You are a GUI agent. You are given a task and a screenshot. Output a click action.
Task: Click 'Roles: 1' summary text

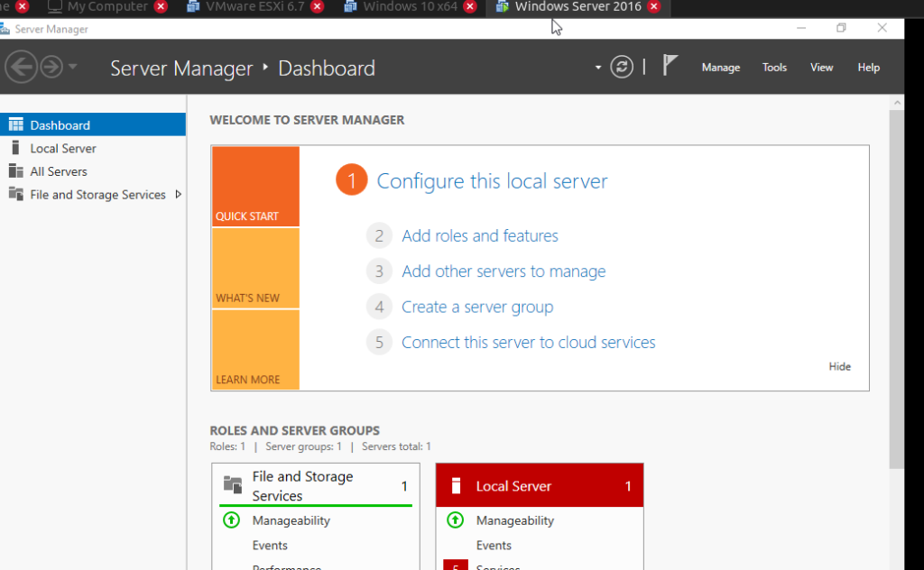[x=227, y=446]
